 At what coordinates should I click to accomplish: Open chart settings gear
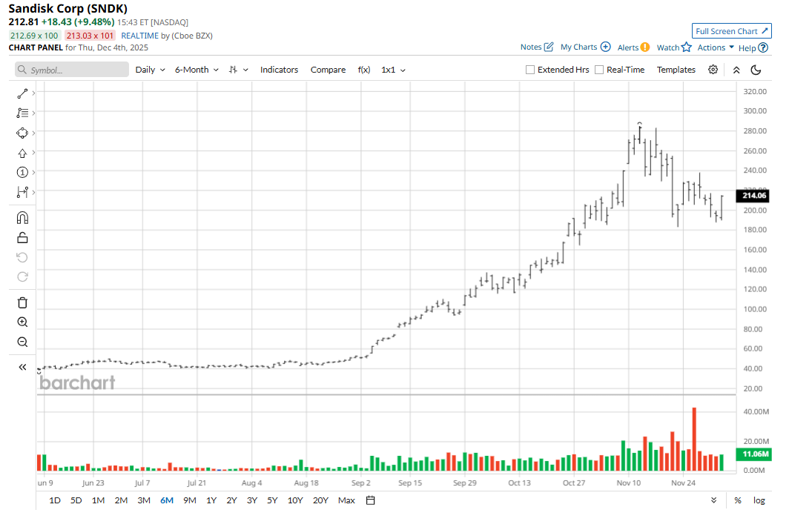point(713,70)
